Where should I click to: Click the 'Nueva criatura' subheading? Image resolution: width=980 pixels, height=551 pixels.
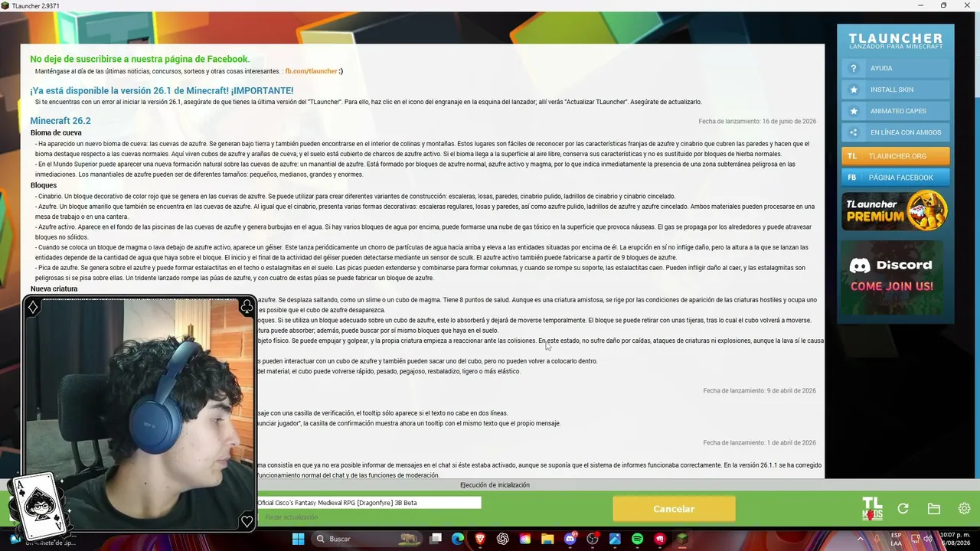[54, 289]
